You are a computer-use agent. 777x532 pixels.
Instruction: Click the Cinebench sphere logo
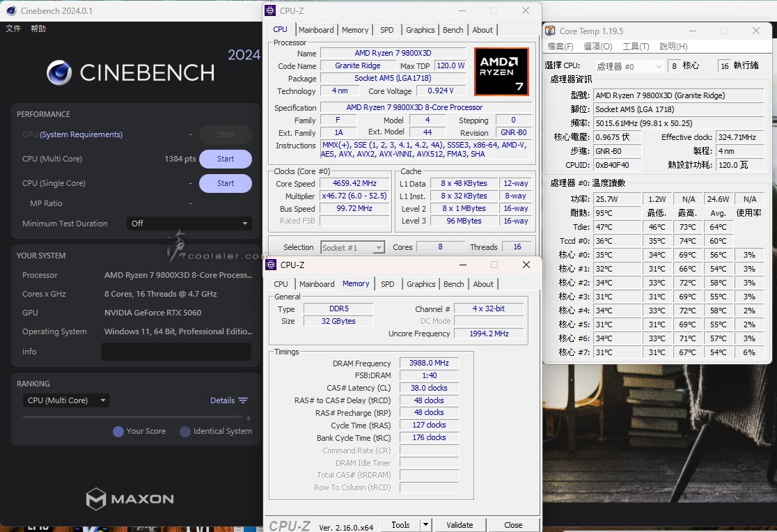tap(59, 72)
